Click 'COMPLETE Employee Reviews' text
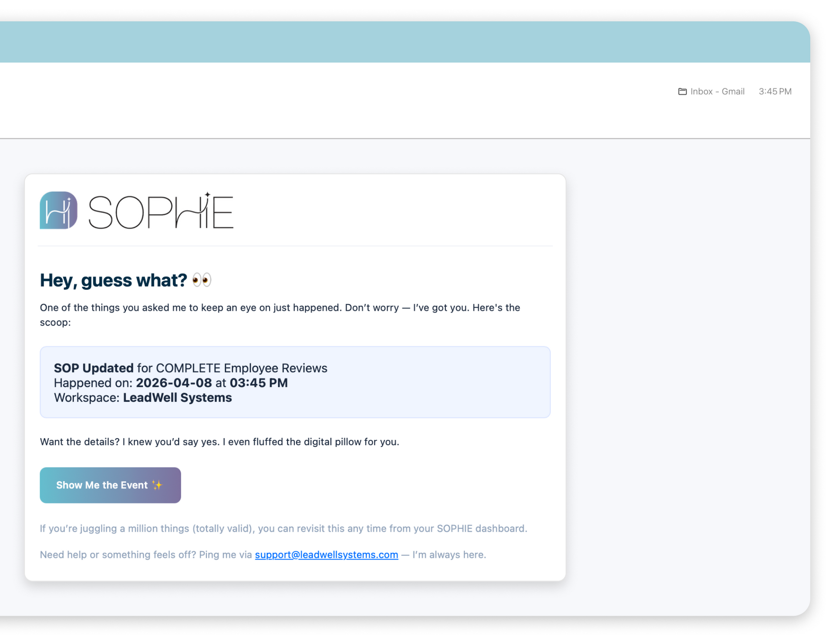Screen dimensions: 836x644 click(241, 368)
